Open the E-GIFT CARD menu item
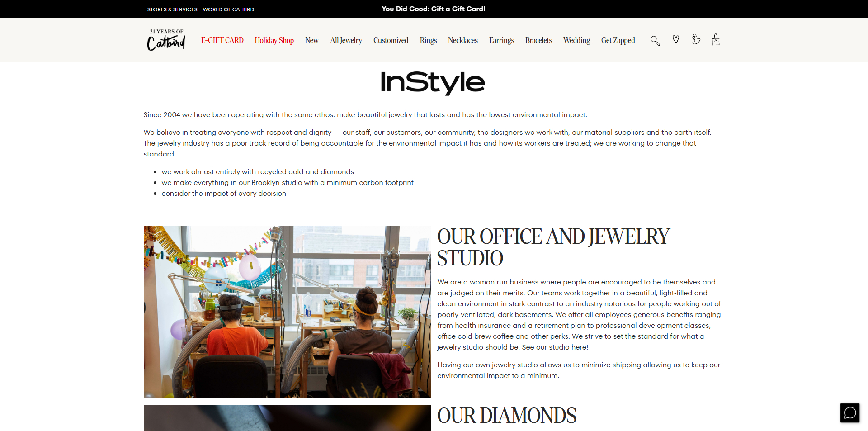The height and width of the screenshot is (431, 868). [222, 40]
